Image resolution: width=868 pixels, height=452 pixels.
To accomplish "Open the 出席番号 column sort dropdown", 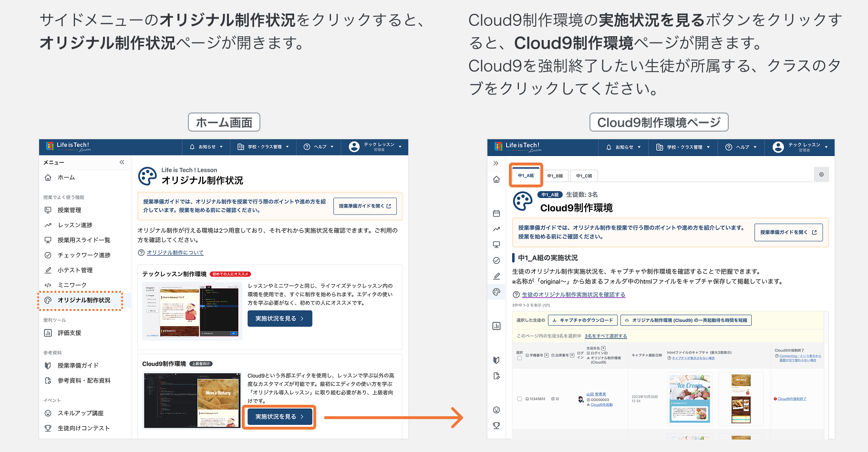I will [572, 355].
